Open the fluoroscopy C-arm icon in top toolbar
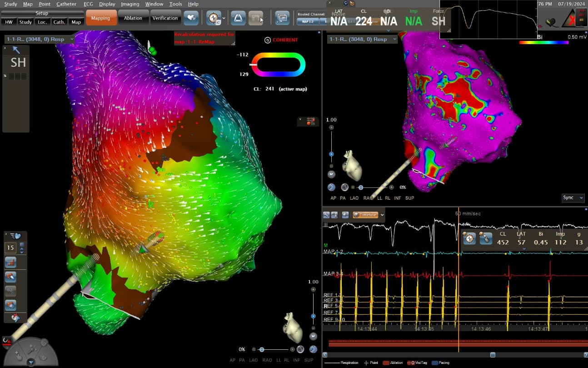The width and height of the screenshot is (588, 368). [x=238, y=18]
